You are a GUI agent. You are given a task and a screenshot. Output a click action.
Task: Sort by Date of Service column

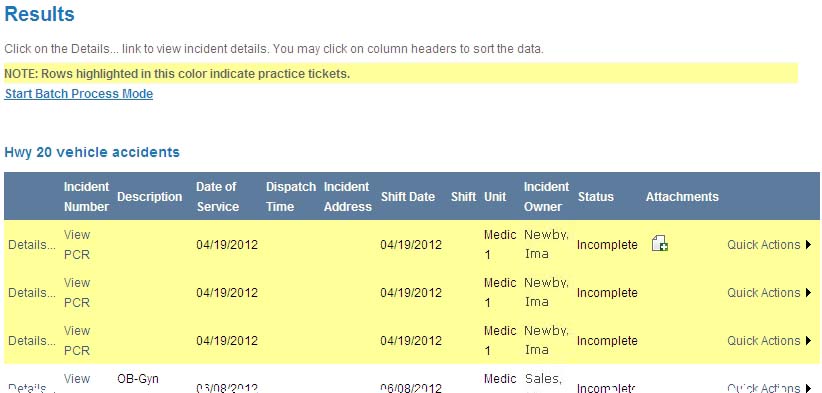pos(218,196)
